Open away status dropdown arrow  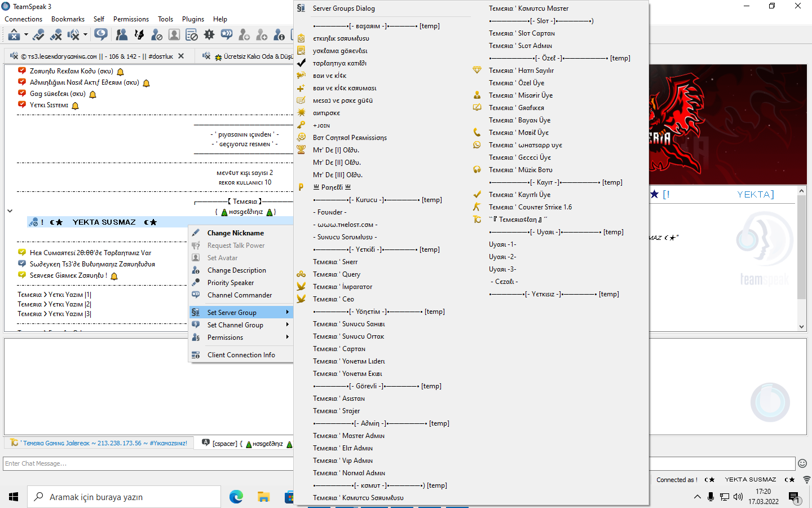pyautogui.click(x=26, y=35)
